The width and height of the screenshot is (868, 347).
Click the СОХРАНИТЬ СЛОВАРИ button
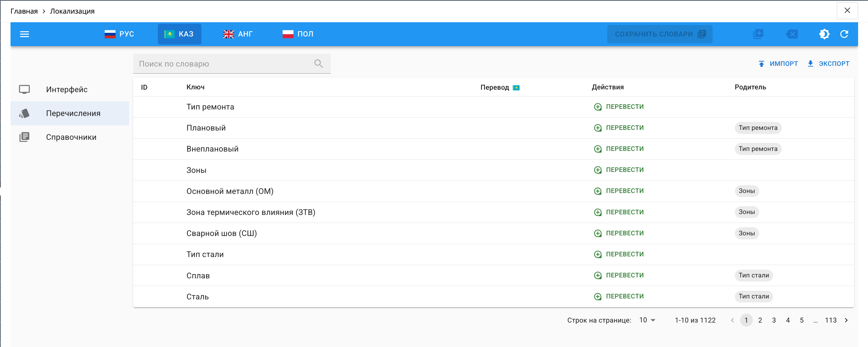click(x=659, y=34)
